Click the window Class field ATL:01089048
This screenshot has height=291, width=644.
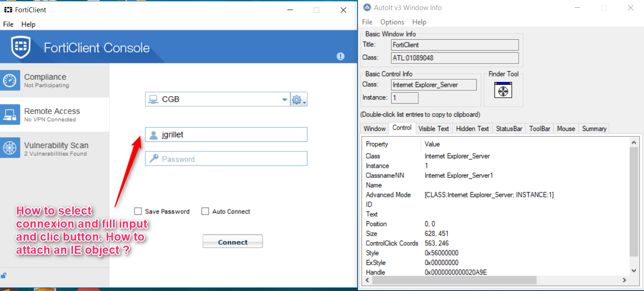[x=455, y=58]
